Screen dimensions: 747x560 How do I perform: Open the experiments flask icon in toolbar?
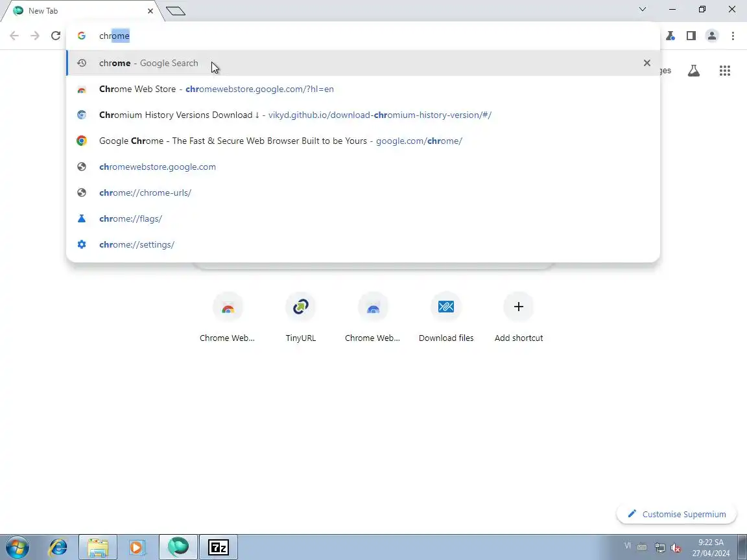(670, 36)
